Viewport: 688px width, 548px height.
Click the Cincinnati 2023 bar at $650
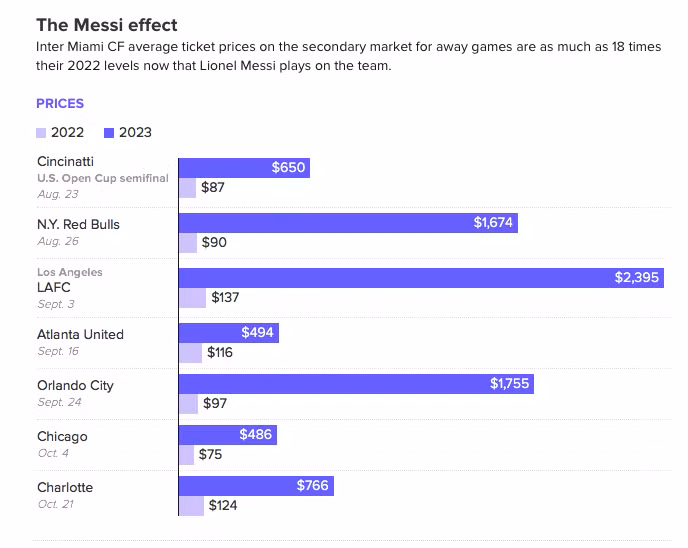tap(244, 168)
